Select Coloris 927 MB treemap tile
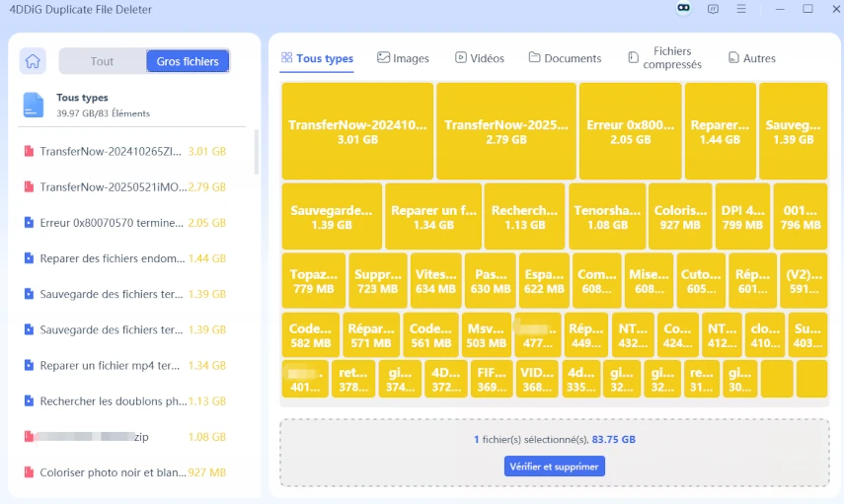This screenshot has height=504, width=844. coord(680,217)
